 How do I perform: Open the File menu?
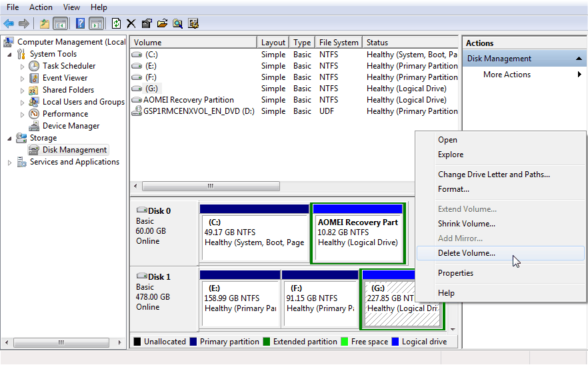pyautogui.click(x=13, y=7)
